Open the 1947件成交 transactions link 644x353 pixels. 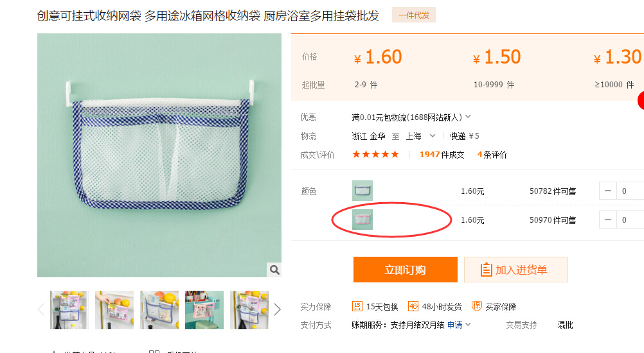442,155
